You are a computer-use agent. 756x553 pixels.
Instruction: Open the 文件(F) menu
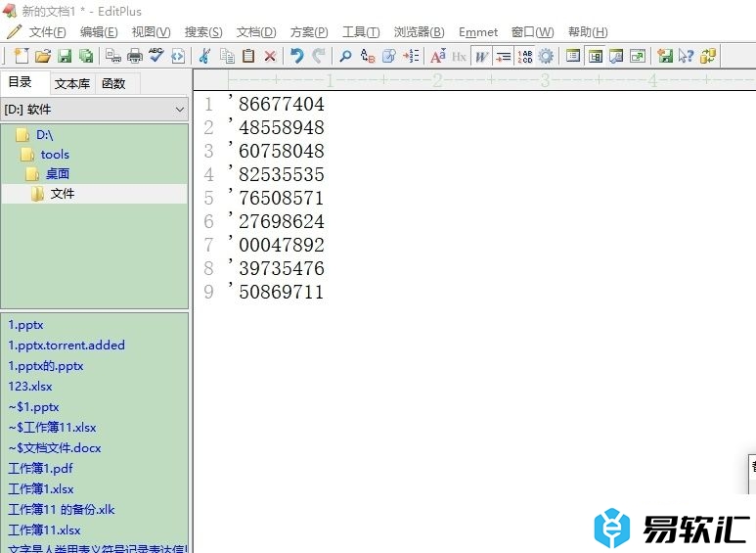[x=47, y=32]
